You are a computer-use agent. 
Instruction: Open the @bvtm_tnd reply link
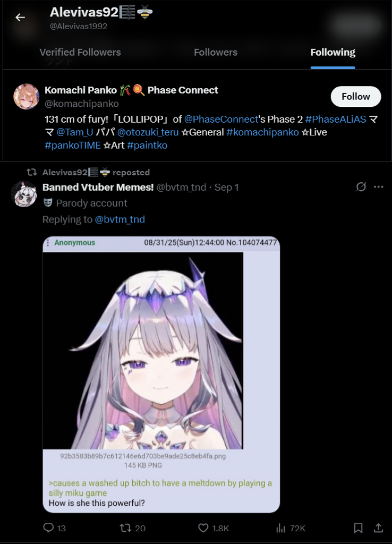pyautogui.click(x=120, y=219)
